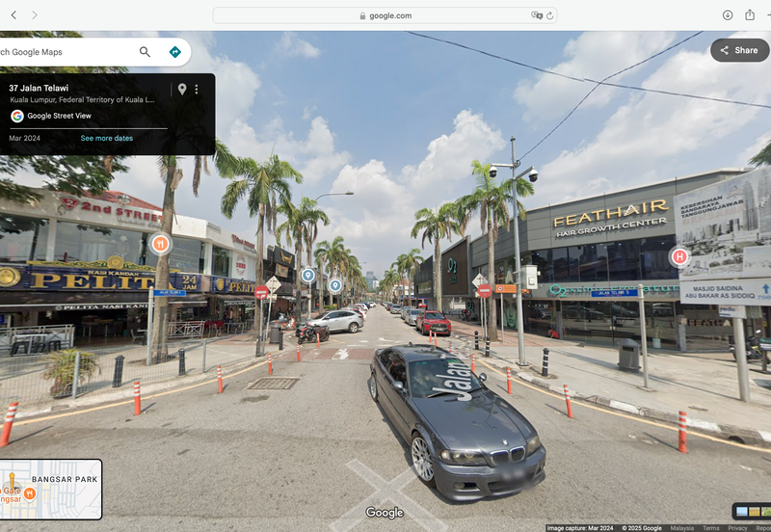This screenshot has width=771, height=532.
Task: Open the Bangsar Park minimap thumbnail
Action: [x=50, y=490]
